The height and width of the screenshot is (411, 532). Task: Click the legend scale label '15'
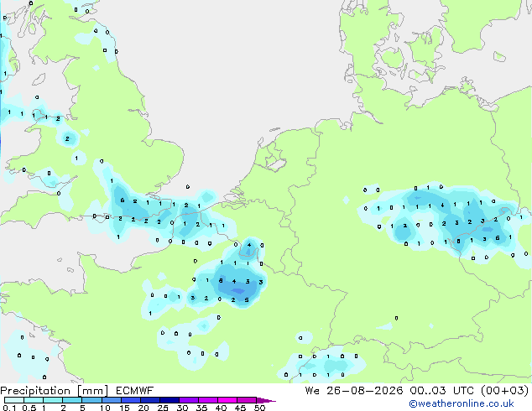pos(124,408)
